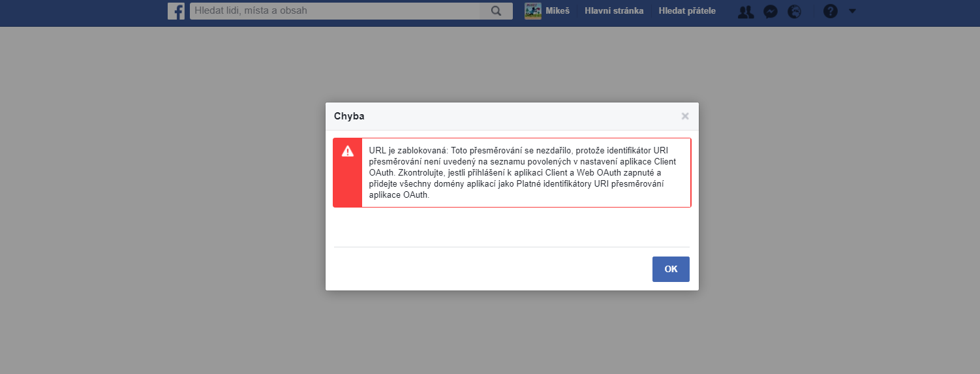980x374 pixels.
Task: Open the friend requests icon
Action: pos(746,11)
